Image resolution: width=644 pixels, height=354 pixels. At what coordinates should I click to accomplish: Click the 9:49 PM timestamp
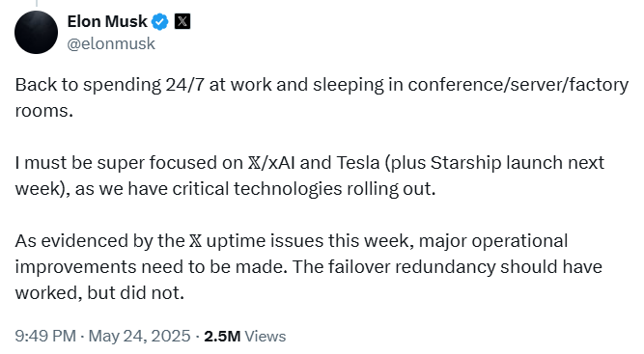tap(45, 336)
